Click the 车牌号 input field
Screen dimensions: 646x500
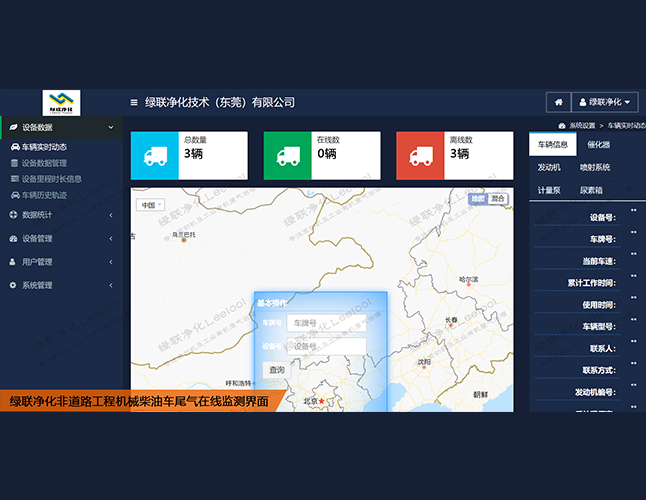[x=326, y=323]
